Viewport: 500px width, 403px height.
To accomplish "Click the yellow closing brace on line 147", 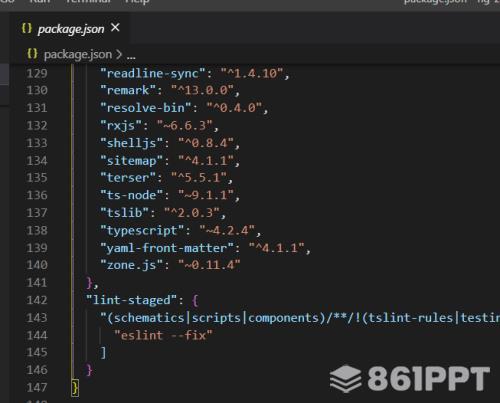I will pos(75,388).
